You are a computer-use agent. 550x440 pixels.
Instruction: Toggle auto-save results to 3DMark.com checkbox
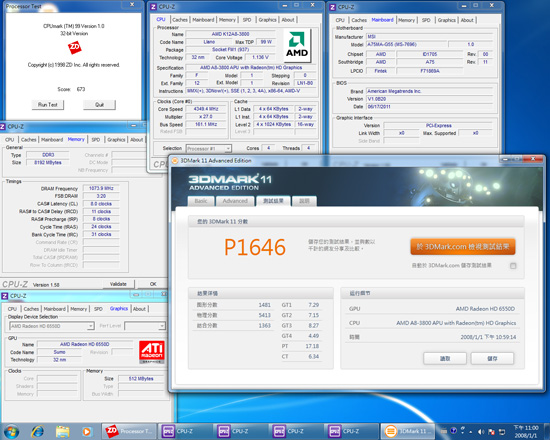513,266
